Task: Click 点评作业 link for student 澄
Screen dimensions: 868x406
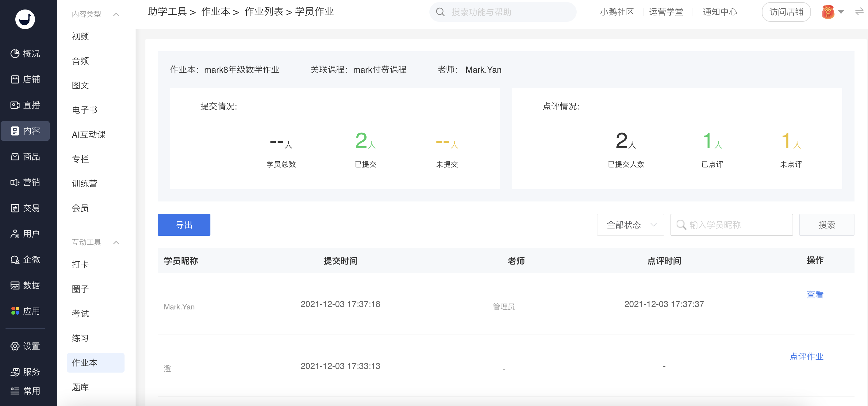Action: (806, 356)
